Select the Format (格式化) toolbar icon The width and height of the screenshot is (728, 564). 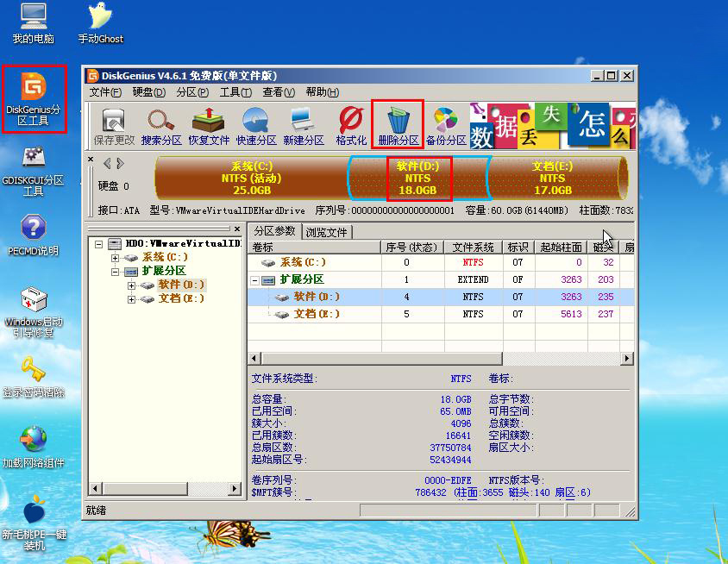(351, 126)
